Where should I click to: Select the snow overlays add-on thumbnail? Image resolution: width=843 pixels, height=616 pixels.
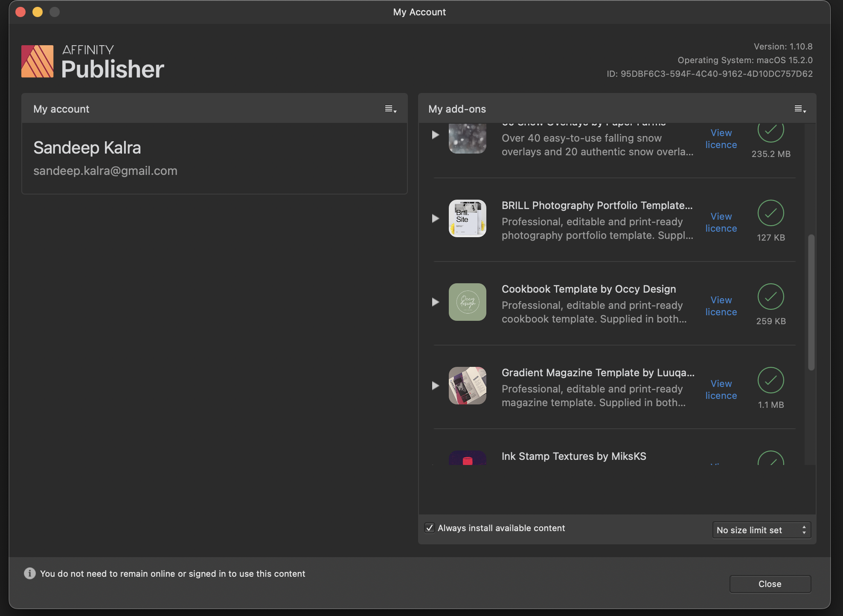coord(467,138)
